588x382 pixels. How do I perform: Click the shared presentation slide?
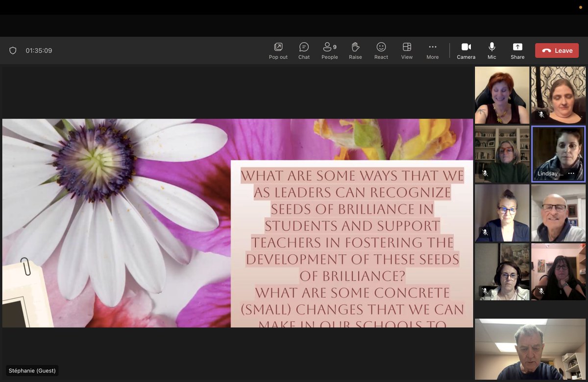238,223
